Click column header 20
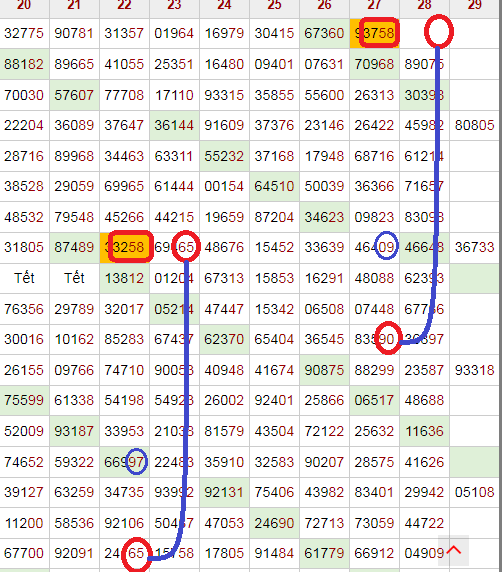This screenshot has height=572, width=502. [x=24, y=5]
